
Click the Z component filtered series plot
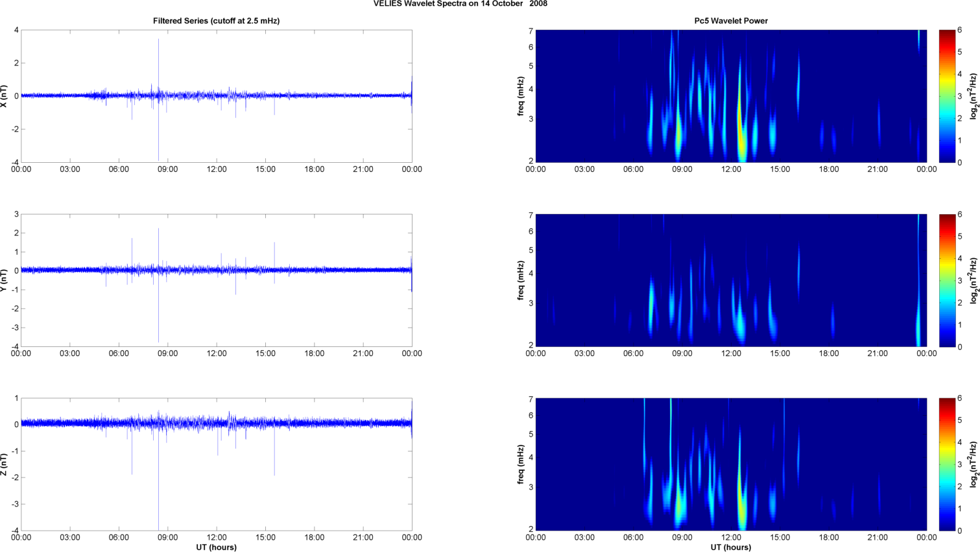coord(217,464)
